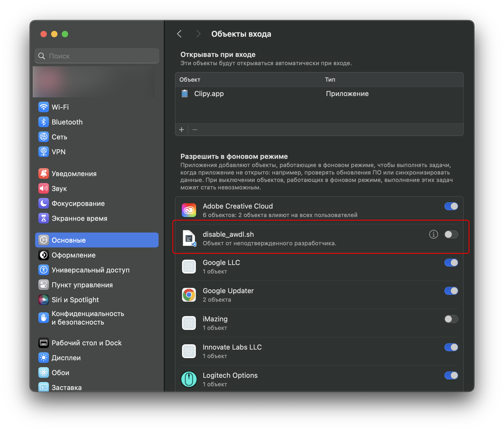Open the Рабочий стол и Dock icon

tap(44, 343)
